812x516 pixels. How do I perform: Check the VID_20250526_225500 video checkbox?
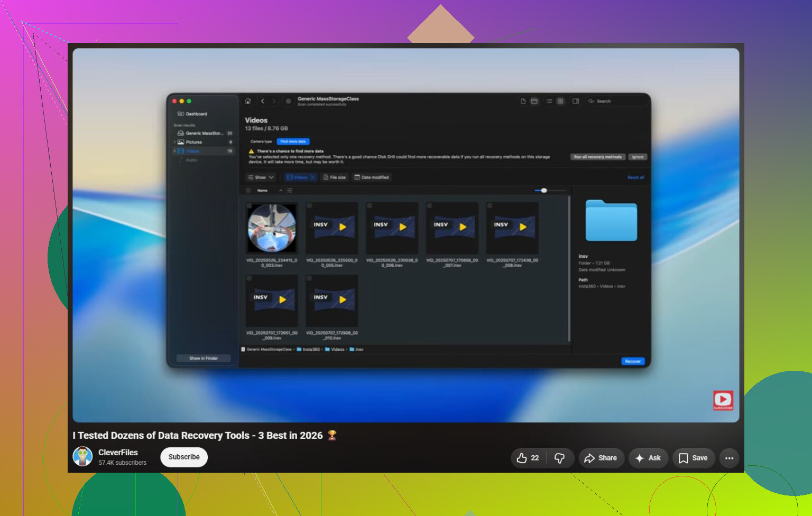pyautogui.click(x=309, y=205)
